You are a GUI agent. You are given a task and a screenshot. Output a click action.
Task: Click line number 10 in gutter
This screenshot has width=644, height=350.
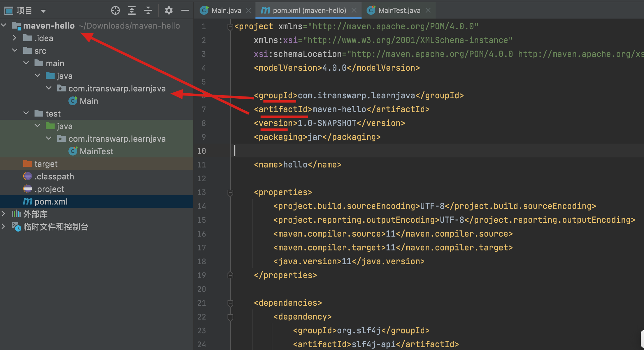click(201, 151)
